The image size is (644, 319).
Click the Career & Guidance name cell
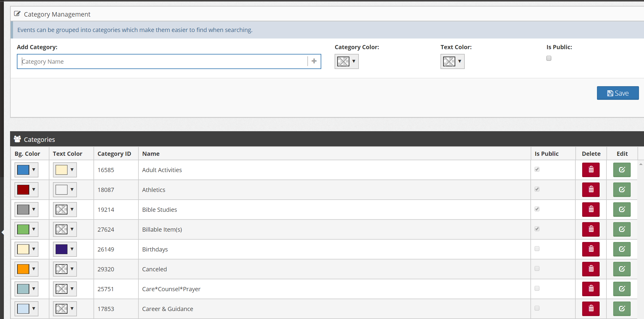click(334, 309)
